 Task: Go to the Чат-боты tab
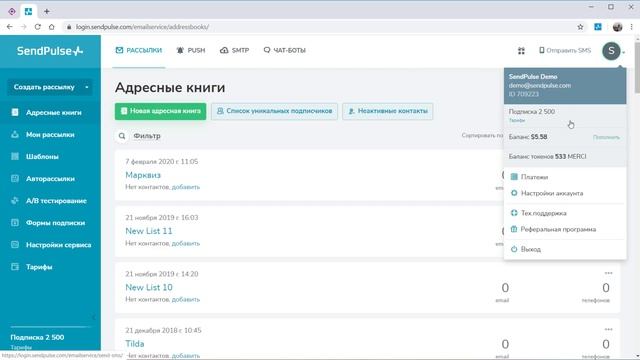point(284,50)
